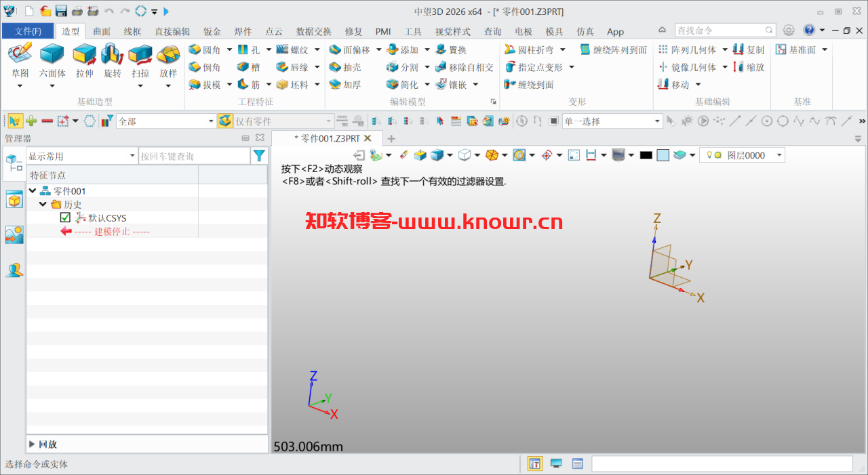The width and height of the screenshot is (868, 475).
Task: Click 移除自相交 tool
Action: pyautogui.click(x=465, y=68)
